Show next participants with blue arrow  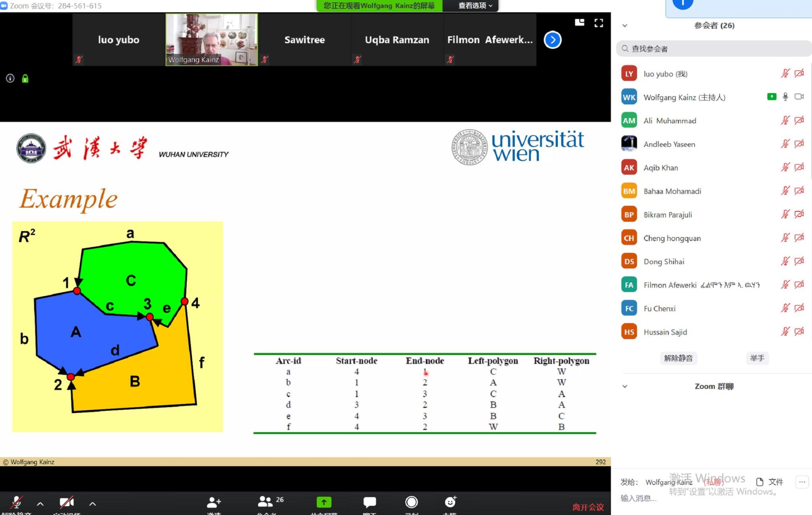(x=552, y=40)
